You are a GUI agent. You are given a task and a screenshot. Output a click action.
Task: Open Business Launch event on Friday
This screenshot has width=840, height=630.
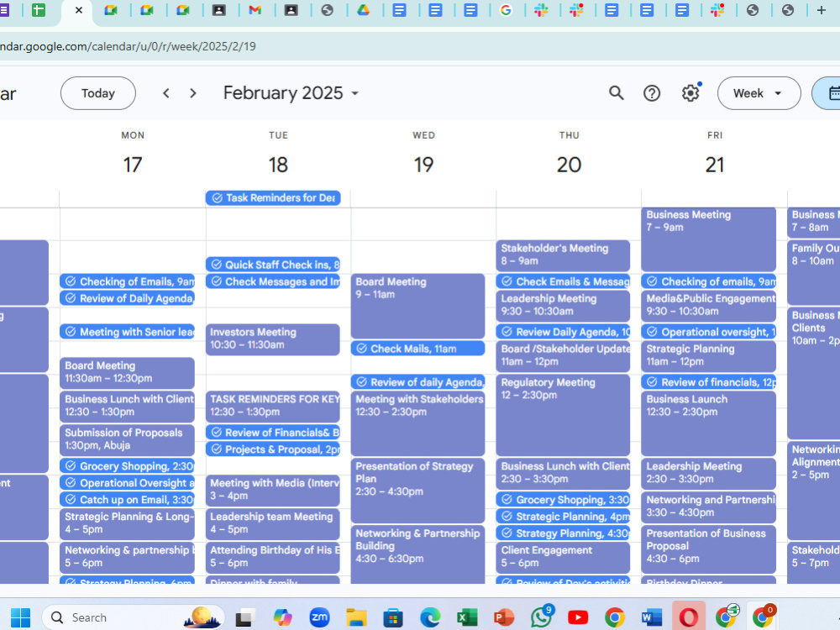[709, 423]
